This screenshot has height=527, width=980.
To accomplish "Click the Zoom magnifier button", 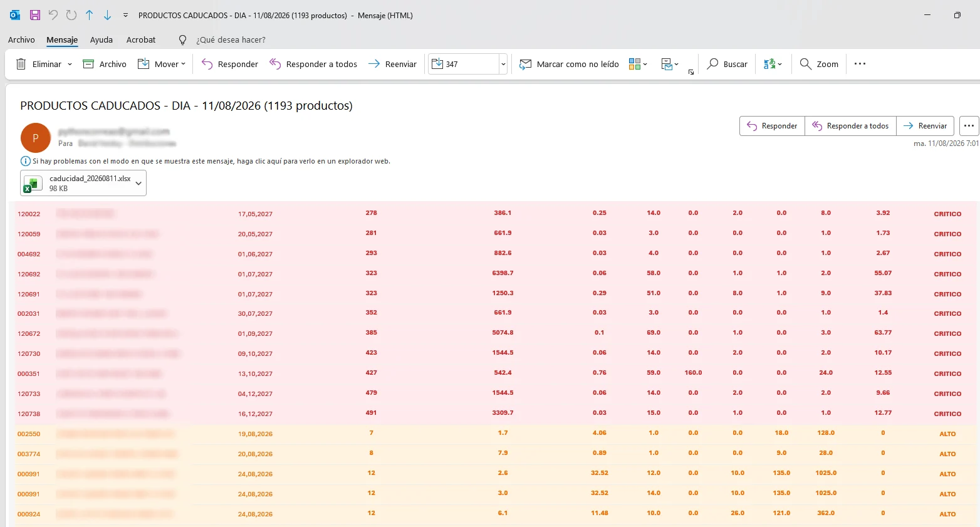I will click(x=819, y=64).
